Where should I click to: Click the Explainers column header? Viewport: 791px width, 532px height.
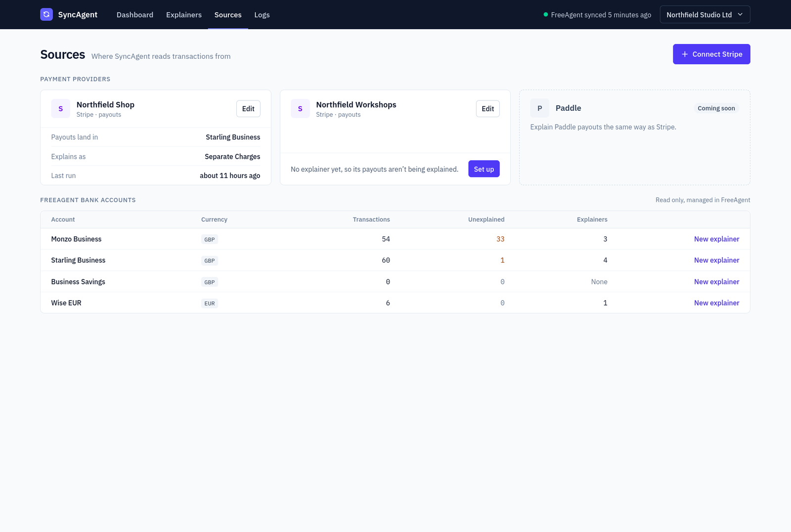pos(592,220)
